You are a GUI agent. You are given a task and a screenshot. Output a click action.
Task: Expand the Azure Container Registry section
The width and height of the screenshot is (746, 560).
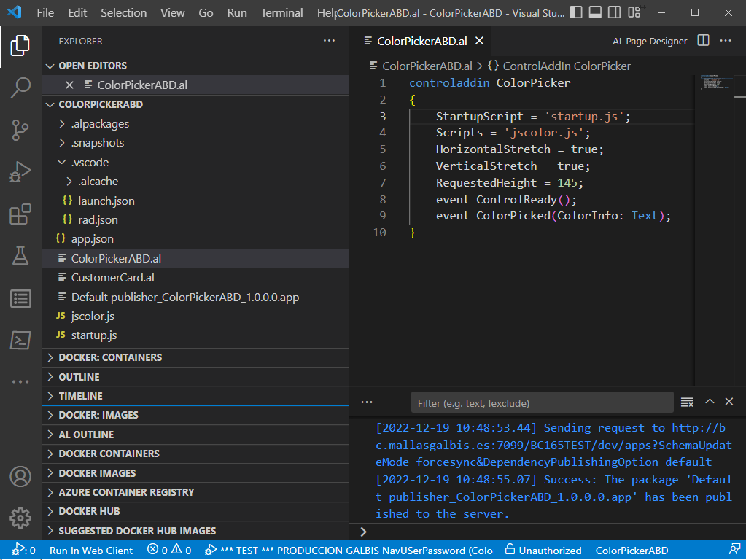point(195,492)
